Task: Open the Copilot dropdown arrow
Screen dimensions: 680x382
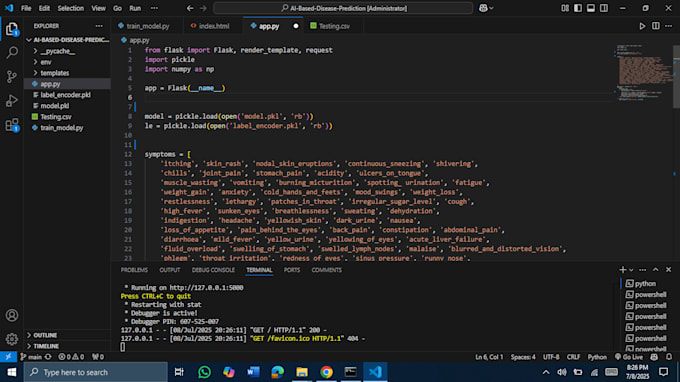Action: click(491, 8)
